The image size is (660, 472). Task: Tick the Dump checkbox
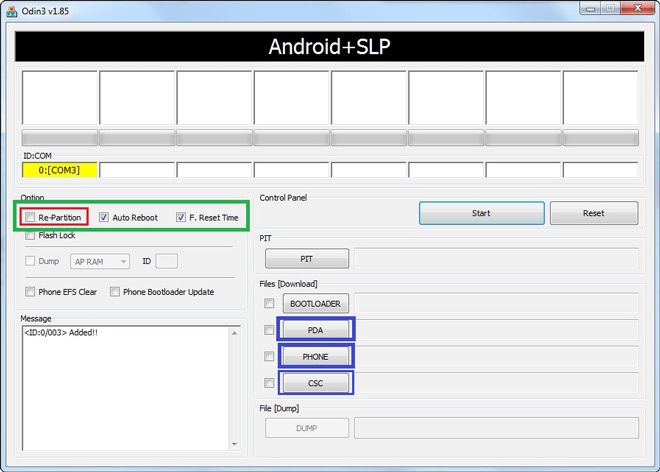pos(30,261)
